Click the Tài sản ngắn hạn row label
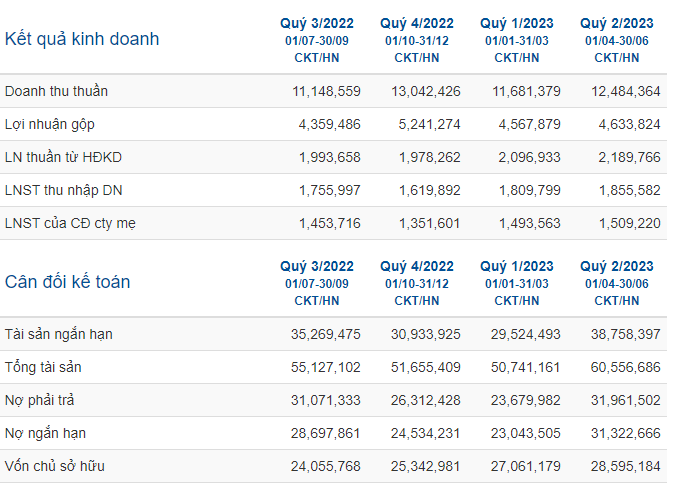The image size is (673, 484). coord(58,334)
